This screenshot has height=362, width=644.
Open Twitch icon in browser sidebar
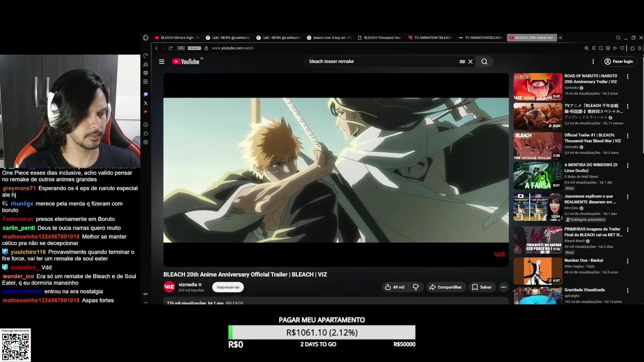point(145,94)
